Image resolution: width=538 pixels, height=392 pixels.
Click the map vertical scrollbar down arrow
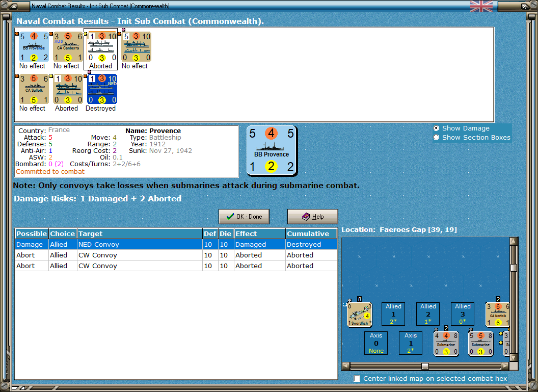point(514,357)
